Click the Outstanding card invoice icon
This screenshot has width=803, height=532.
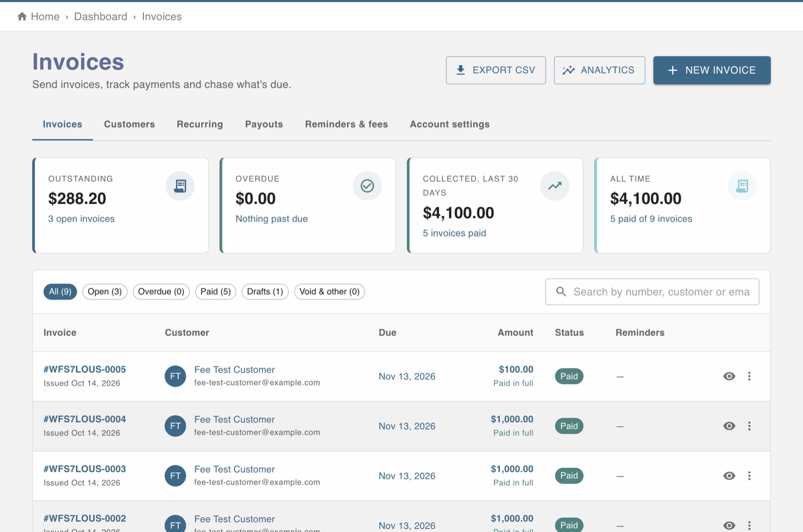pyautogui.click(x=180, y=186)
